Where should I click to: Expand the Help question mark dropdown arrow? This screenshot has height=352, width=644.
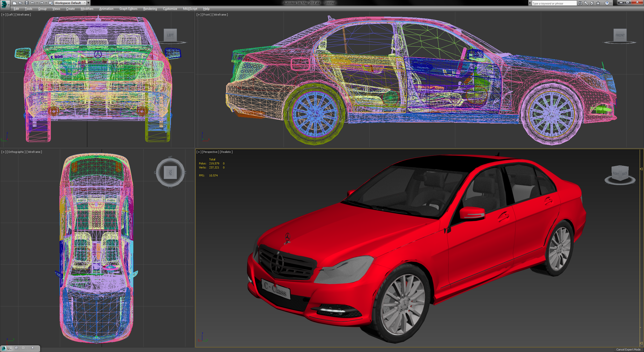tap(611, 3)
